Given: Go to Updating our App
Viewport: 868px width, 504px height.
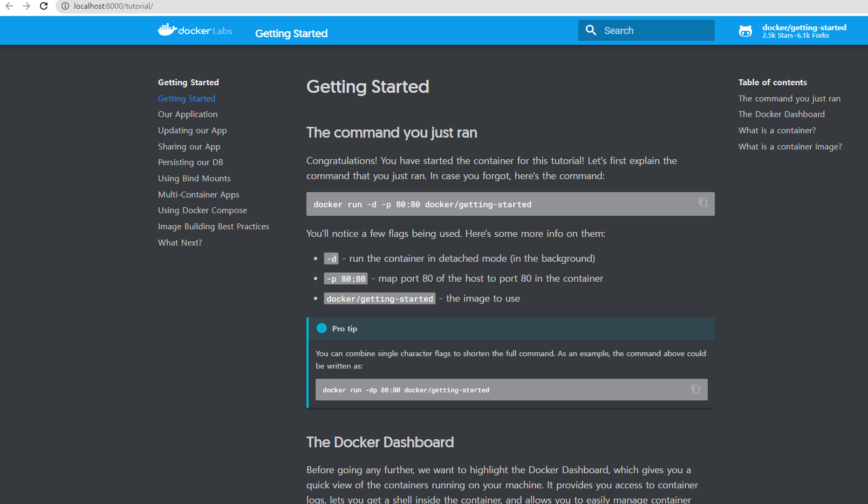Looking at the screenshot, I should [x=193, y=131].
